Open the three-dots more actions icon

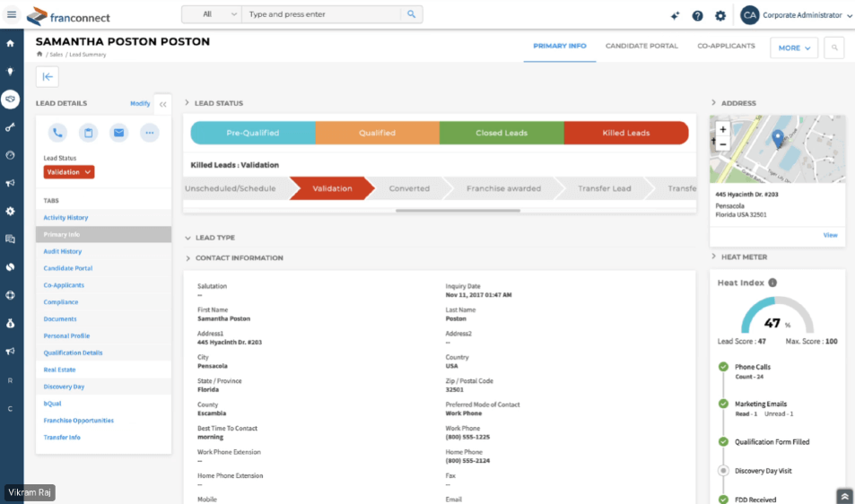tap(149, 133)
